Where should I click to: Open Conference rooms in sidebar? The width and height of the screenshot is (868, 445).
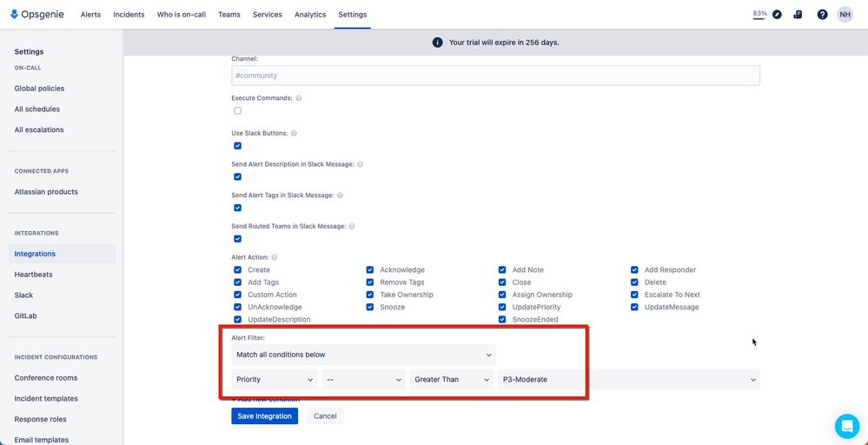[46, 378]
